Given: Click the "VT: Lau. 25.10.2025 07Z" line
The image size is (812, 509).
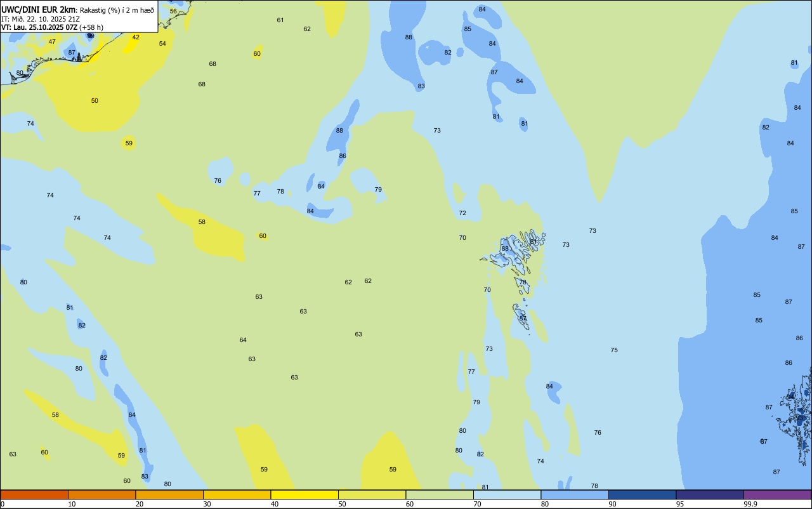Looking at the screenshot, I should tap(39, 27).
